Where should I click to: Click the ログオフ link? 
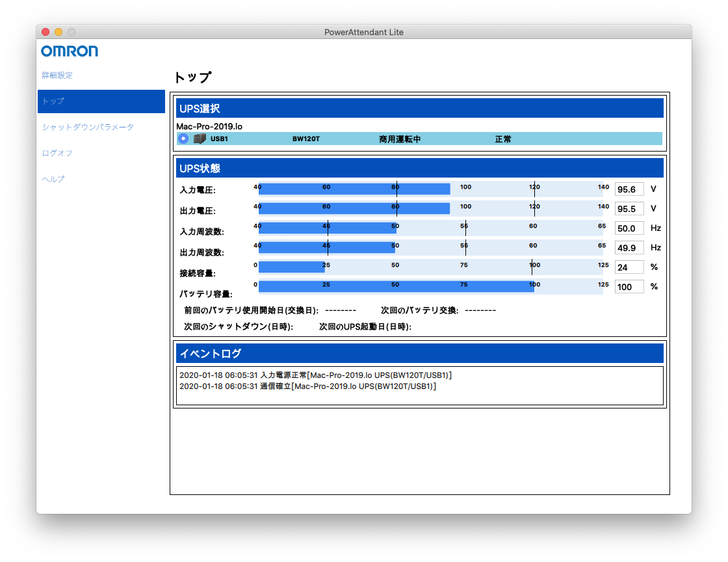57,154
